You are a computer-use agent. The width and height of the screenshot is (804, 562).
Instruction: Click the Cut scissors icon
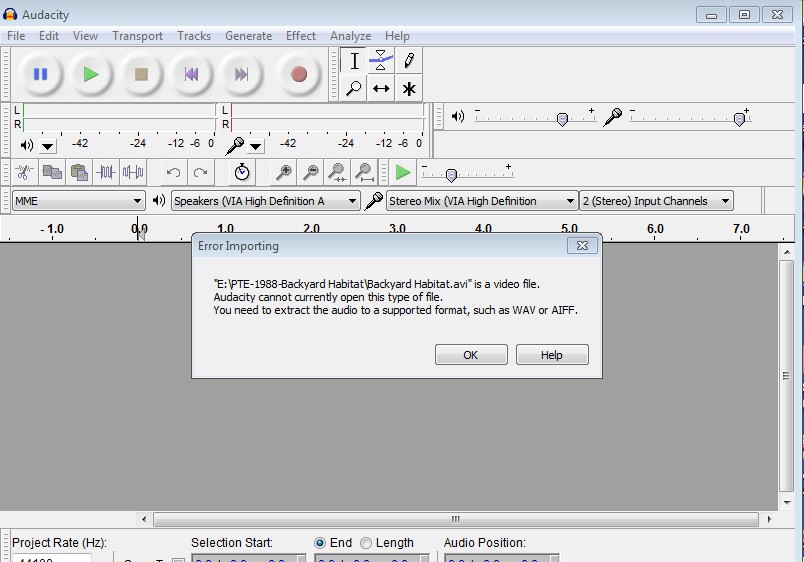pyautogui.click(x=24, y=172)
